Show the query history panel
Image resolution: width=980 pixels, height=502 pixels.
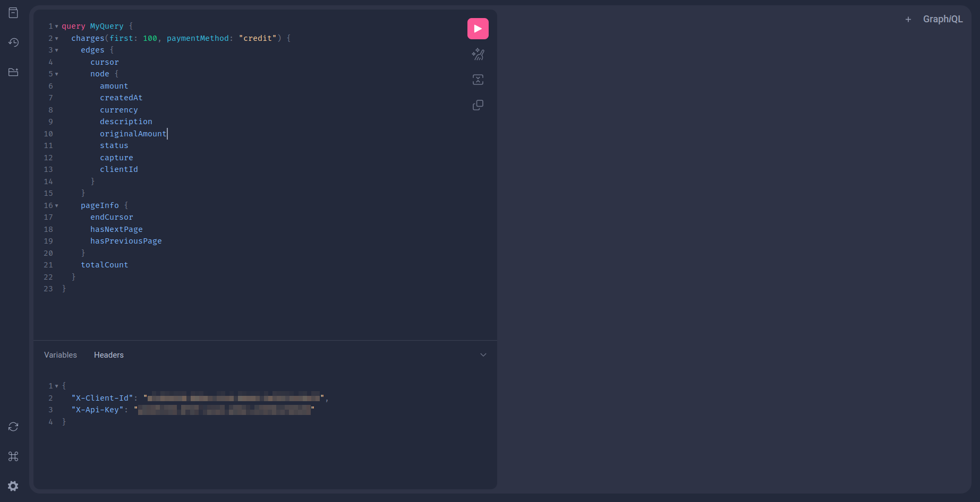13,42
